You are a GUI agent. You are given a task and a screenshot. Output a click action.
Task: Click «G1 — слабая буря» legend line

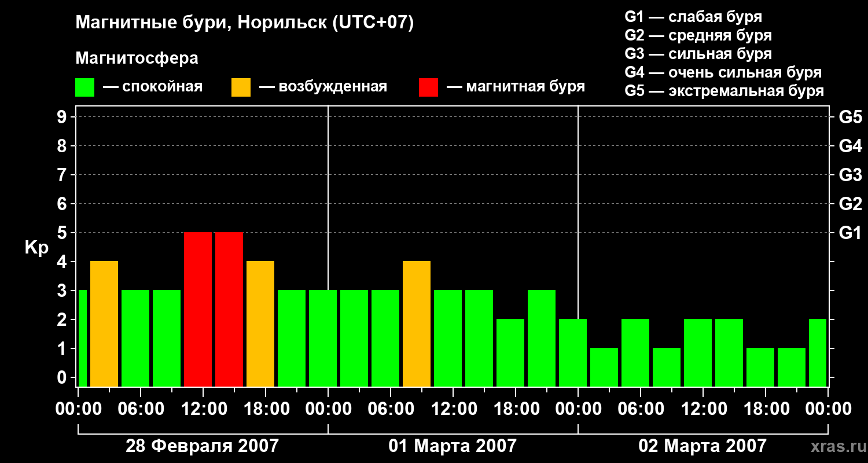[693, 17]
